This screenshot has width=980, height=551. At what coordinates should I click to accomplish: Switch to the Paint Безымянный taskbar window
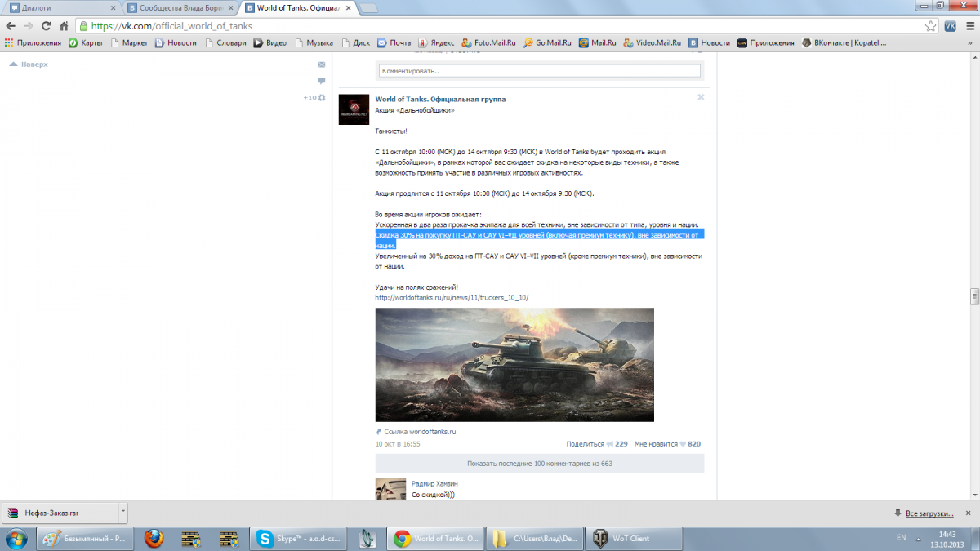click(85, 538)
